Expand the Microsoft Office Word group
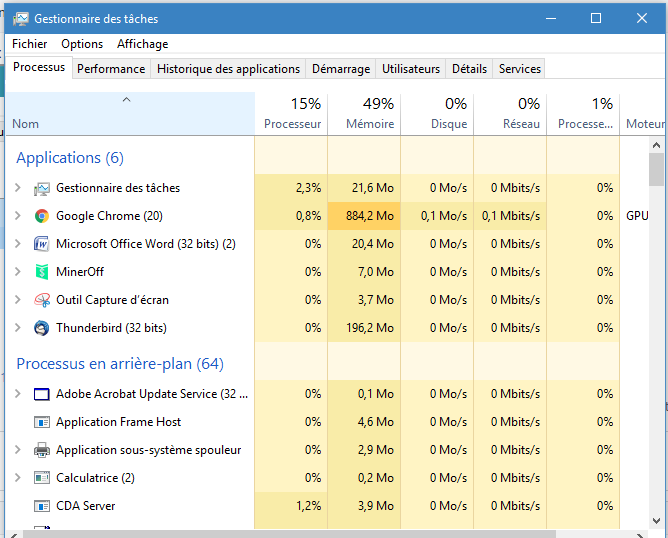668x538 pixels. click(x=18, y=244)
